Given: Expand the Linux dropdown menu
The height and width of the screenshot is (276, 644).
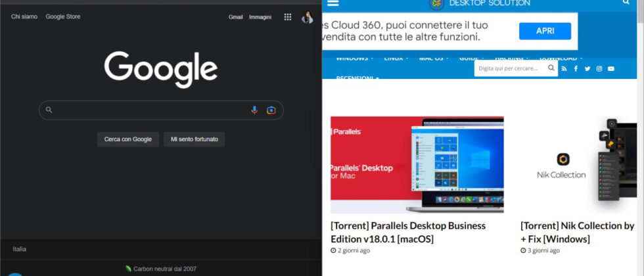Looking at the screenshot, I should click(x=396, y=58).
